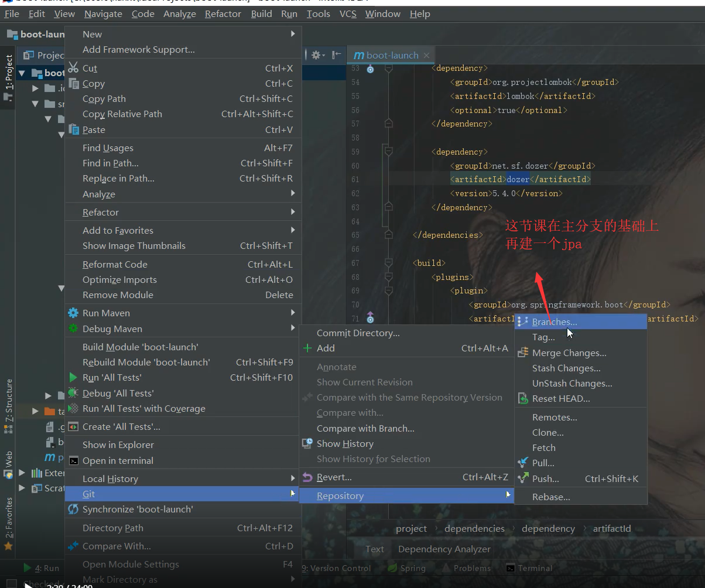Click the coverage icon for 'All Tests'
Viewport: 705px width, 588px height.
click(x=73, y=408)
